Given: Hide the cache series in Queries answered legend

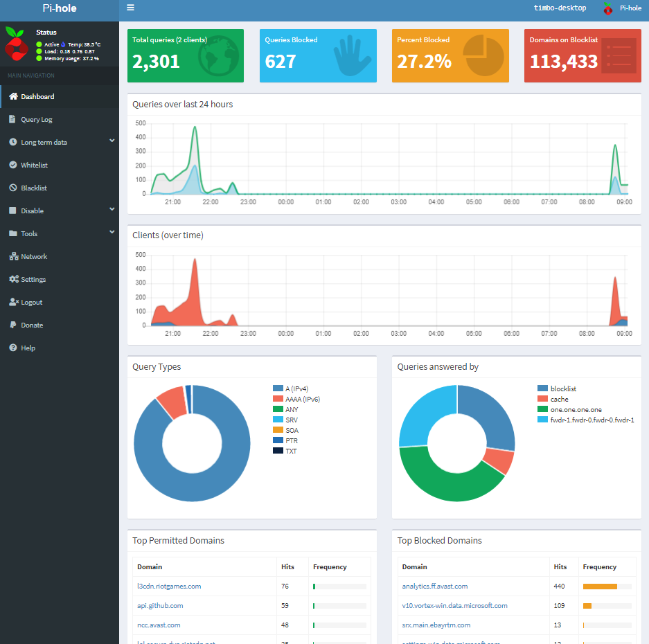Looking at the screenshot, I should 554,399.
